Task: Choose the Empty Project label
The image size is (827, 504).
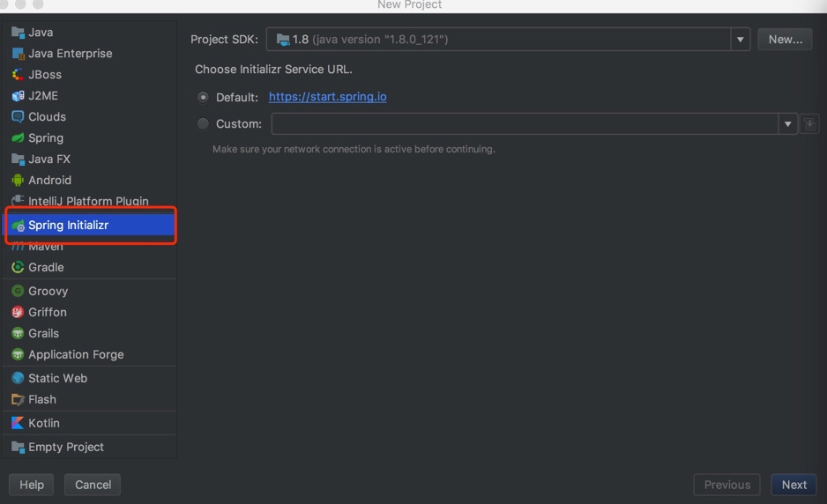Action: click(66, 447)
